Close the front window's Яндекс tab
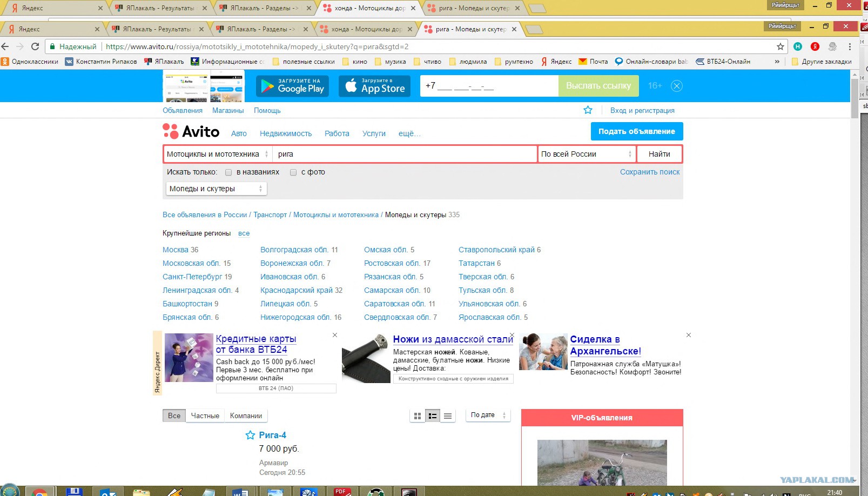The image size is (868, 496). [x=97, y=29]
